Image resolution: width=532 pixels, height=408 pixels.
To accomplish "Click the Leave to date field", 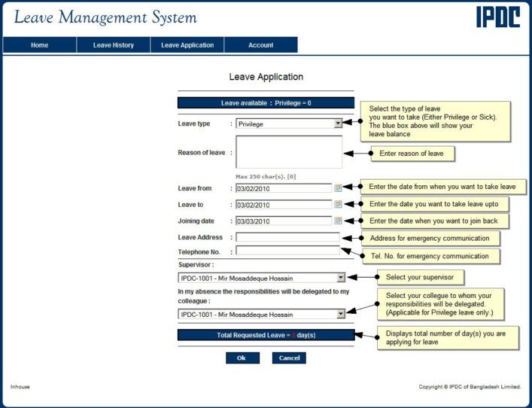I will [284, 204].
